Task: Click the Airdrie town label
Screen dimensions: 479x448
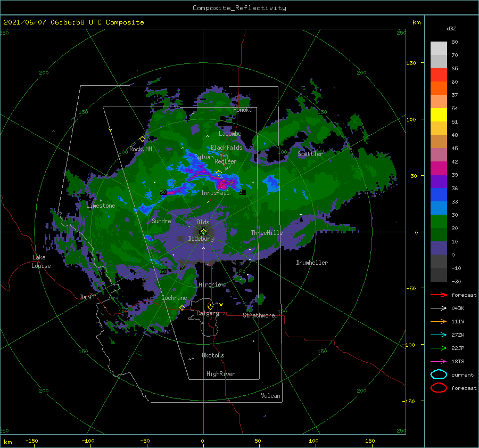Action: (x=210, y=284)
